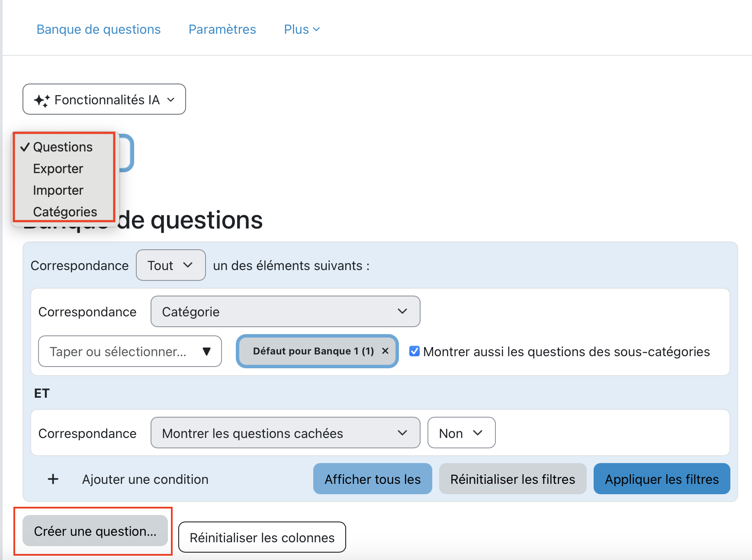Choose Importer in the menu

[58, 190]
